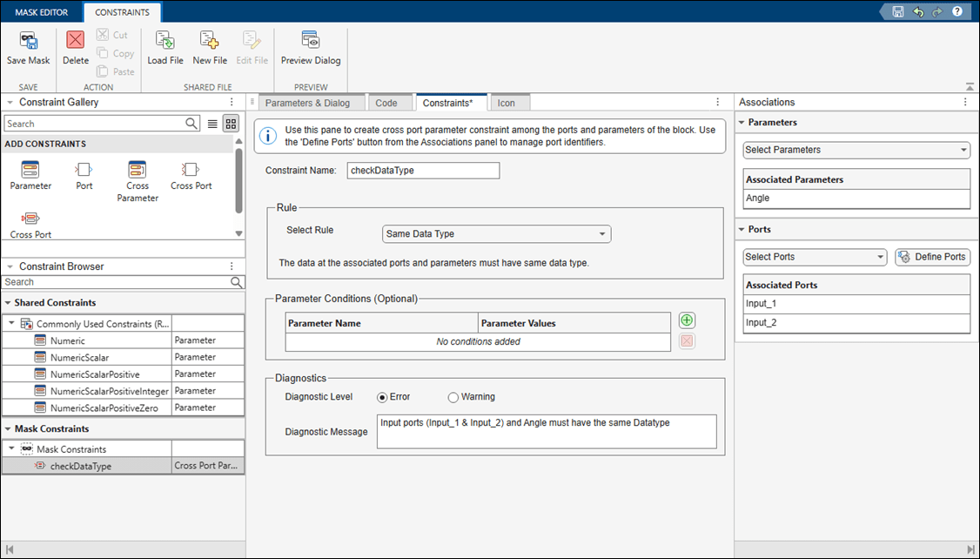Select the Error diagnostic level
Image resolution: width=980 pixels, height=559 pixels.
click(382, 397)
